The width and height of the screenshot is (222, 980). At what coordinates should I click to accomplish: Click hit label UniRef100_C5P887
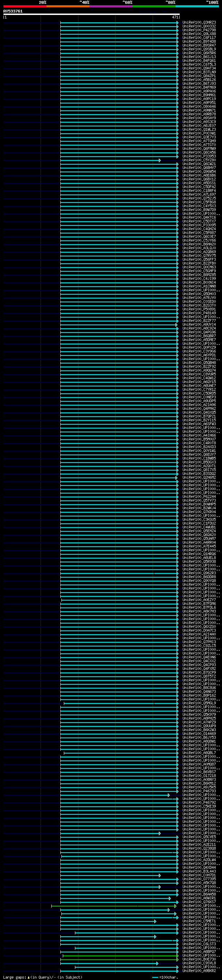tap(199, 233)
